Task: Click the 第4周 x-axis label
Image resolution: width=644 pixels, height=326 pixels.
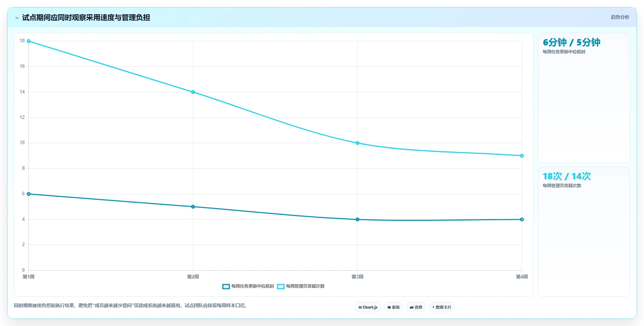Action: tap(522, 277)
